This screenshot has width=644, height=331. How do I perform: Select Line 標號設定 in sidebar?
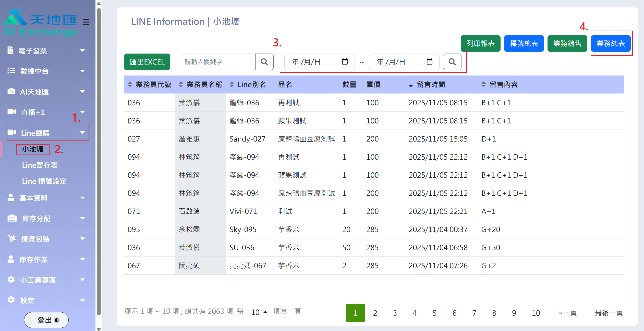(44, 181)
